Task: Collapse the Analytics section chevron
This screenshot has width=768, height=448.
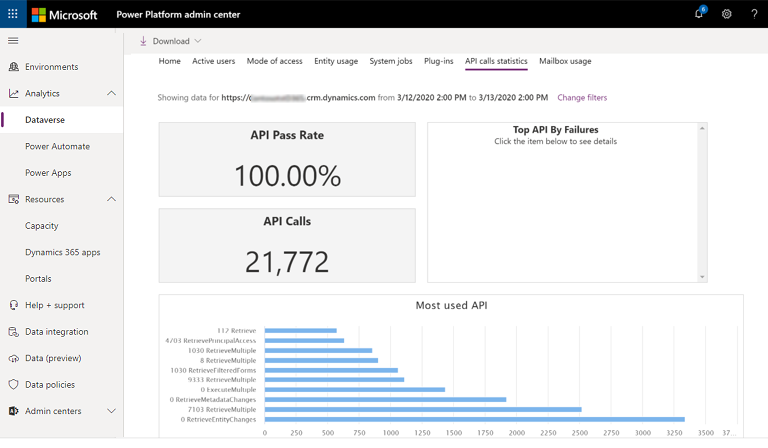Action: pyautogui.click(x=112, y=93)
